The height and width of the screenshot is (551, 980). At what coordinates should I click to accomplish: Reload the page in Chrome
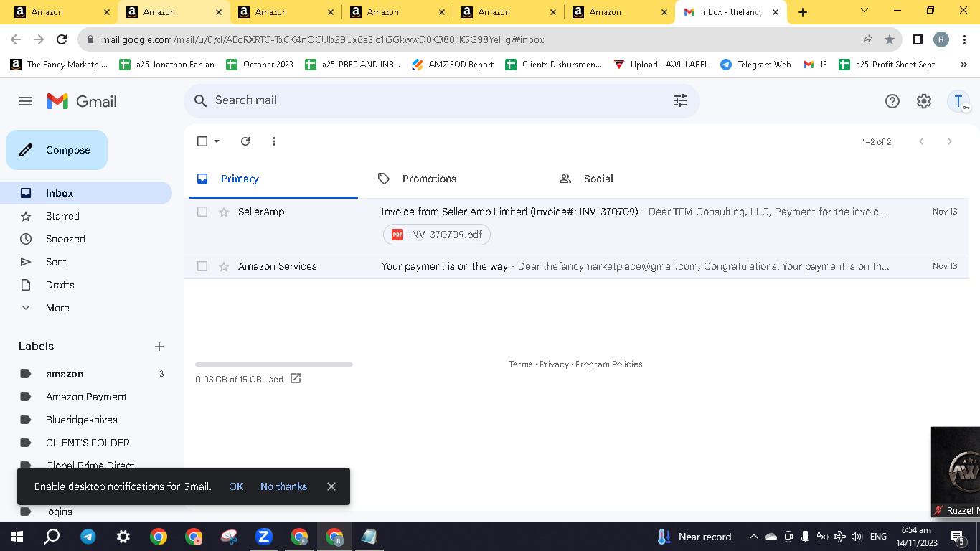click(x=62, y=40)
